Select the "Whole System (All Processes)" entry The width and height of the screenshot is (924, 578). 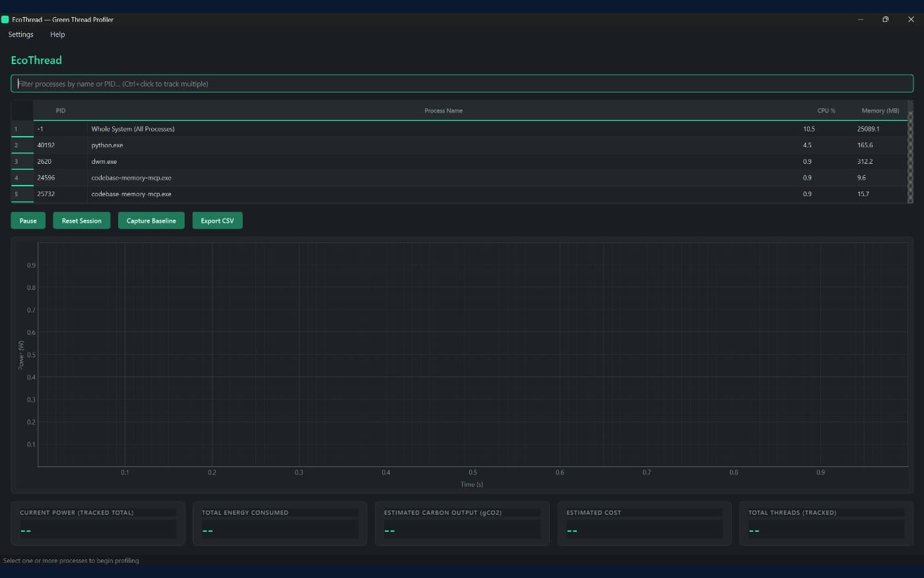point(133,129)
